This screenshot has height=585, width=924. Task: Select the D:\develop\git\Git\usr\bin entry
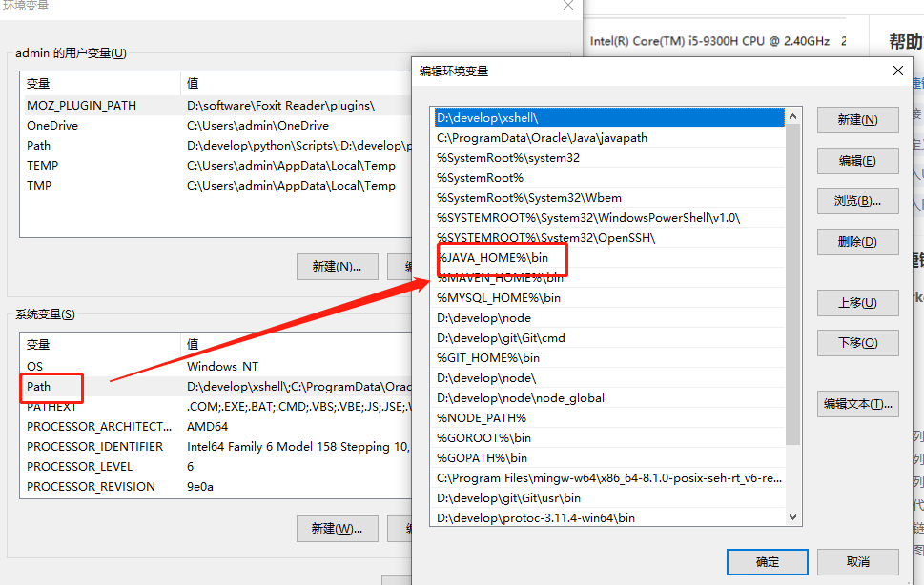pyautogui.click(x=609, y=498)
